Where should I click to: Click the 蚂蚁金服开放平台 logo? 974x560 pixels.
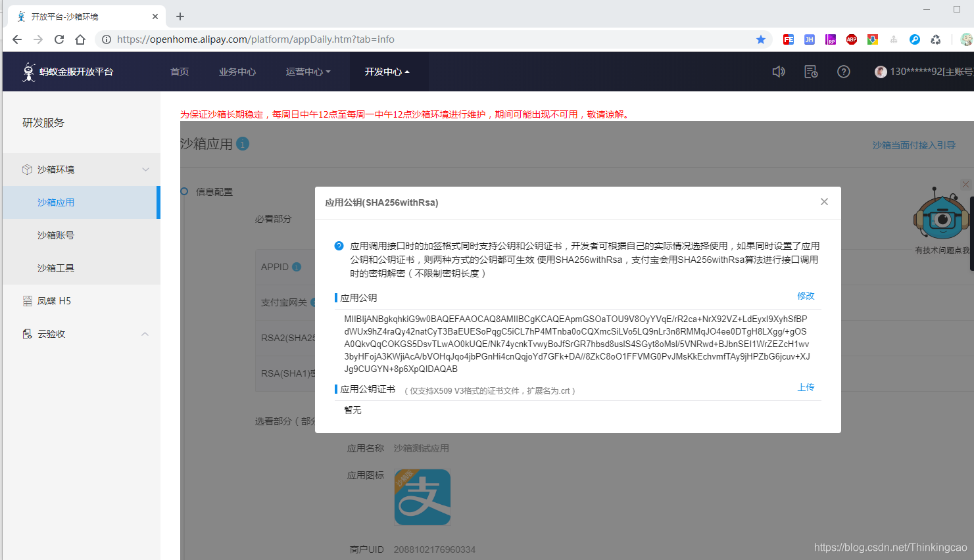point(68,72)
